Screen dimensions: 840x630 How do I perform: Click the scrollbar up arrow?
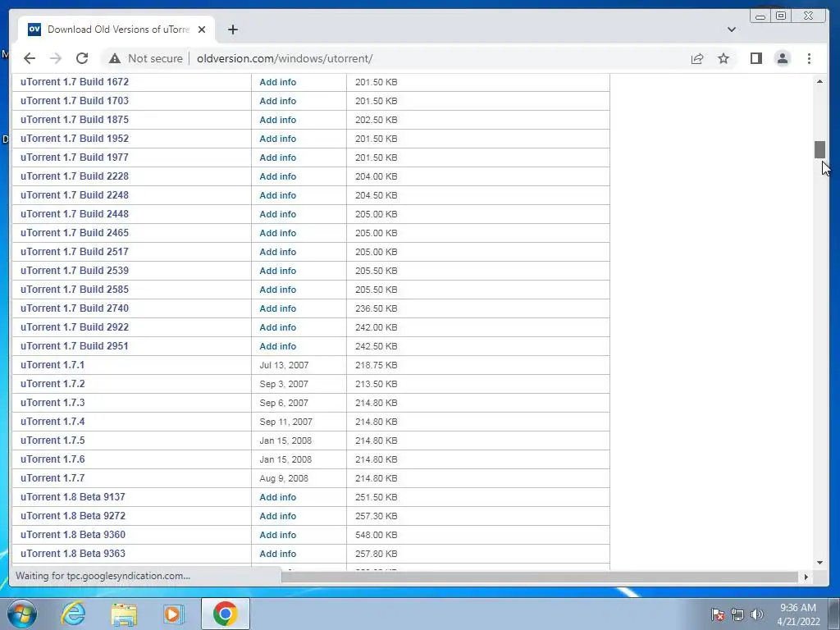tap(819, 81)
